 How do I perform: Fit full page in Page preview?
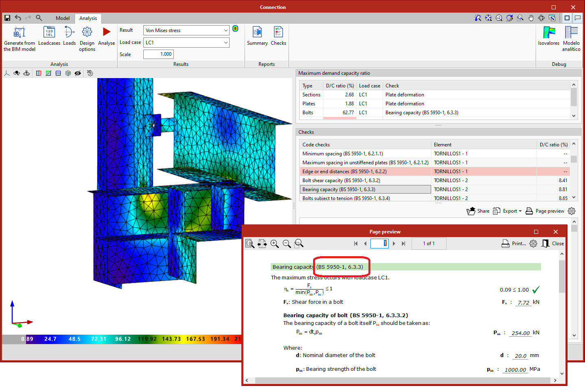click(x=250, y=244)
